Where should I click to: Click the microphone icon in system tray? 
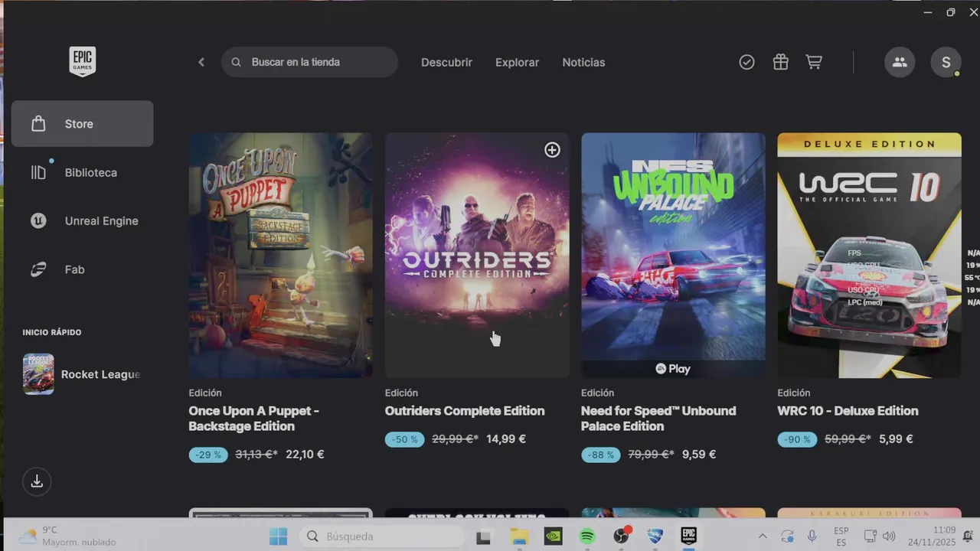[x=812, y=536]
